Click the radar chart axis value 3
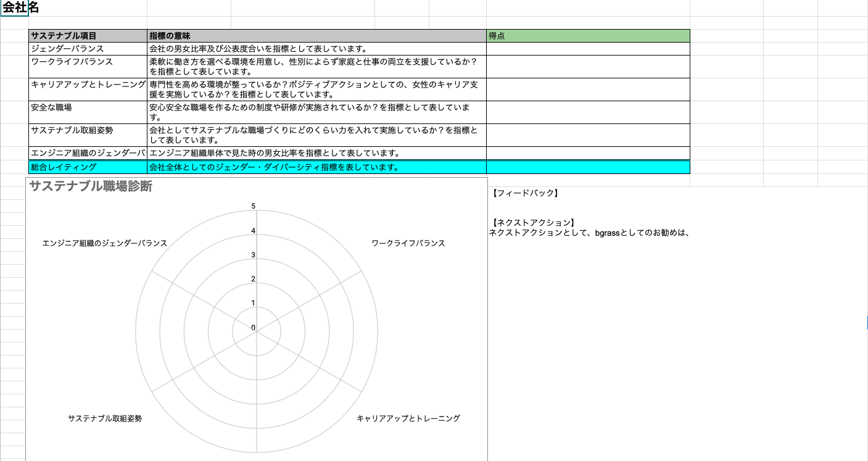Screen dimensions: 868x461 pyautogui.click(x=253, y=255)
